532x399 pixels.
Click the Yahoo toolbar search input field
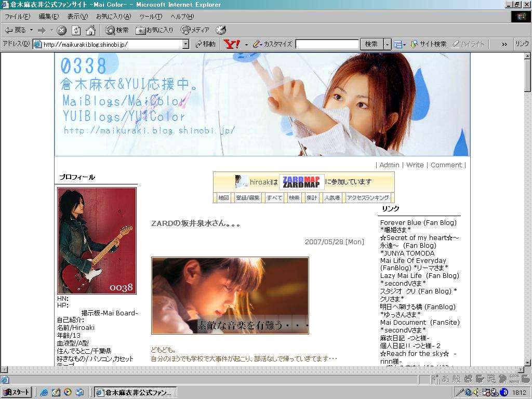pyautogui.click(x=327, y=44)
